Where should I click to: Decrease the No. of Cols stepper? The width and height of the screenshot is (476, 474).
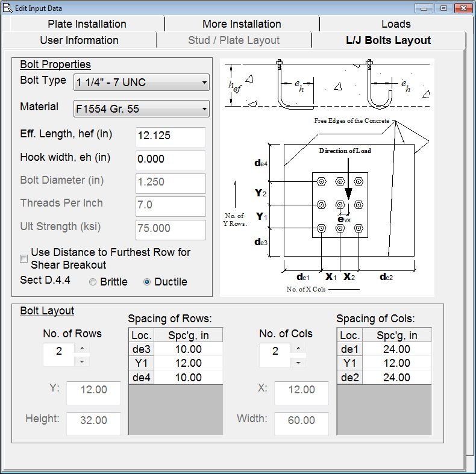(x=299, y=362)
